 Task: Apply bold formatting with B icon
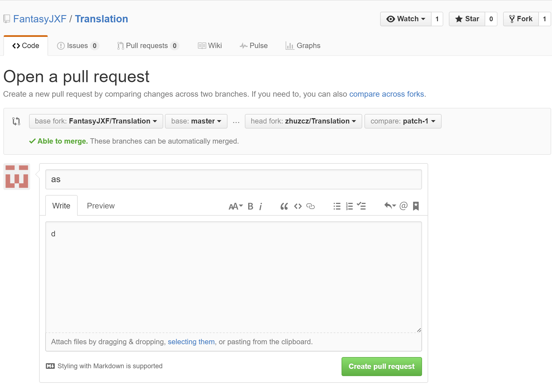tap(250, 206)
